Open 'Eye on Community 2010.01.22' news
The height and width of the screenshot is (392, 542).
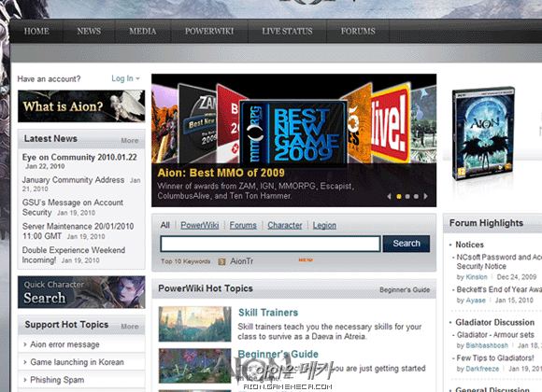tap(79, 157)
